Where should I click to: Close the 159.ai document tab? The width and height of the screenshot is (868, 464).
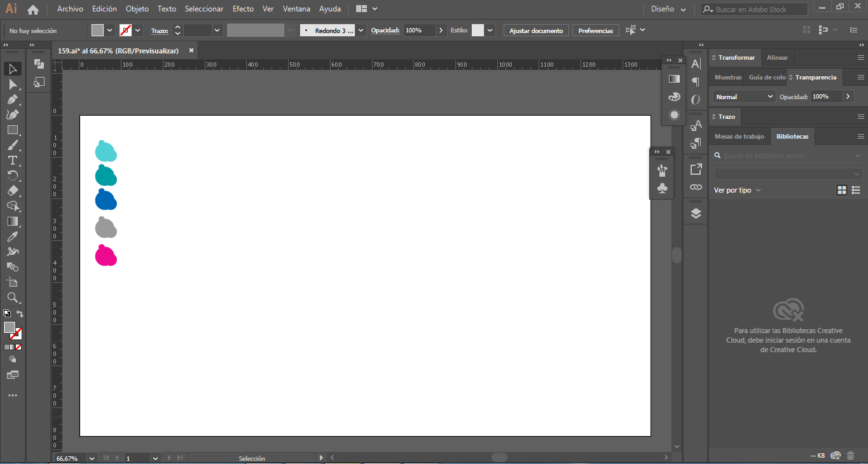tap(191, 50)
